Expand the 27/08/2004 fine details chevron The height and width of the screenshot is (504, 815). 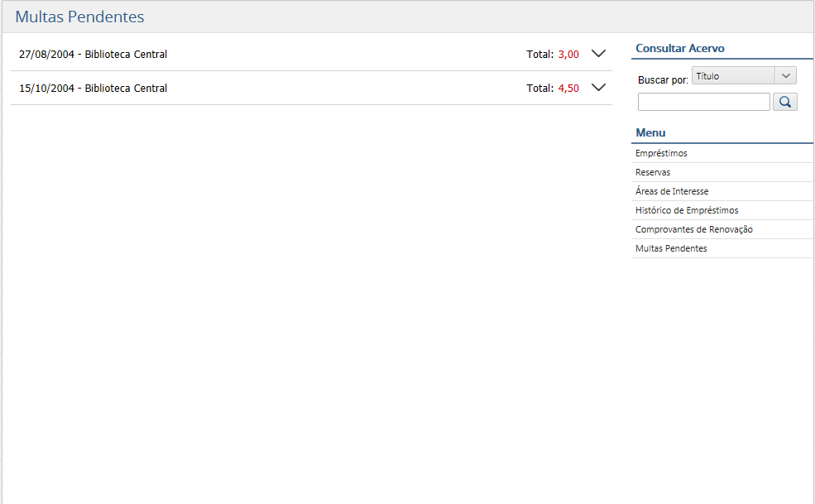tap(599, 54)
